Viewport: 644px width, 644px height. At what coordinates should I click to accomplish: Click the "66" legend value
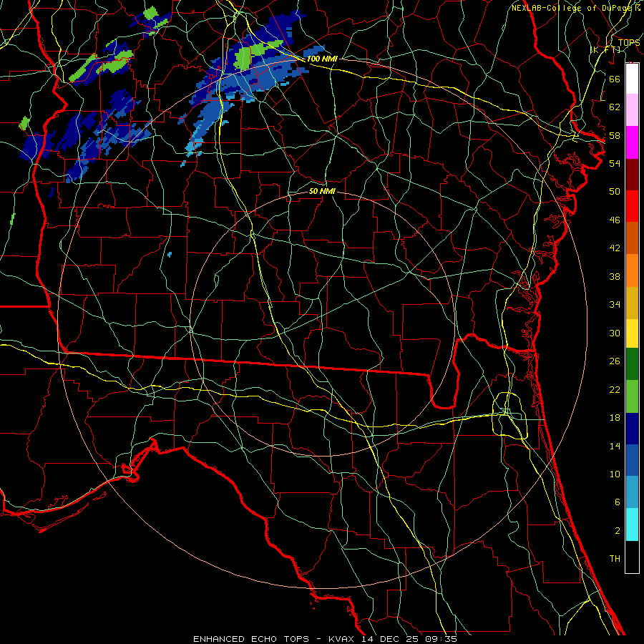click(615, 79)
